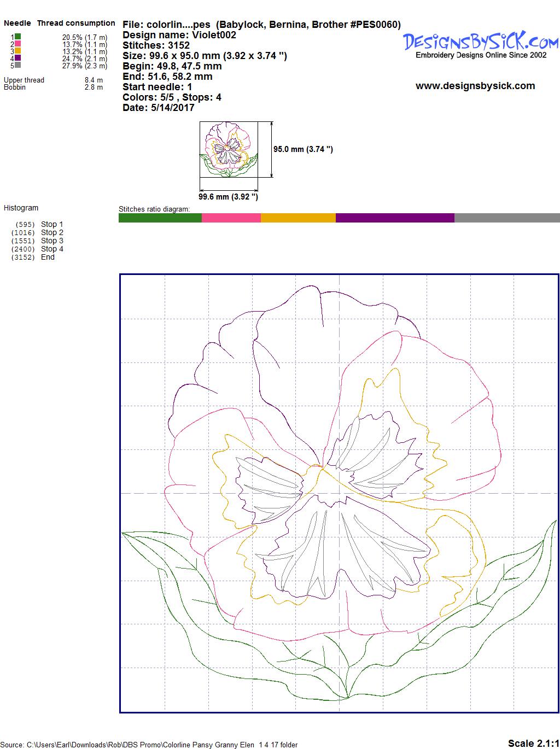Click the Scale 2.1:1 label
560x749 pixels.
[x=533, y=743]
